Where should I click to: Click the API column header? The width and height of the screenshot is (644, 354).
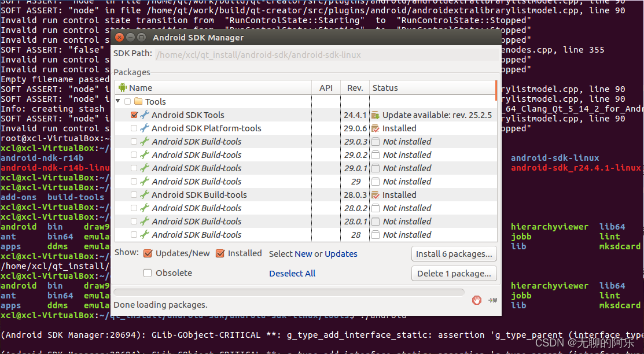pos(326,87)
